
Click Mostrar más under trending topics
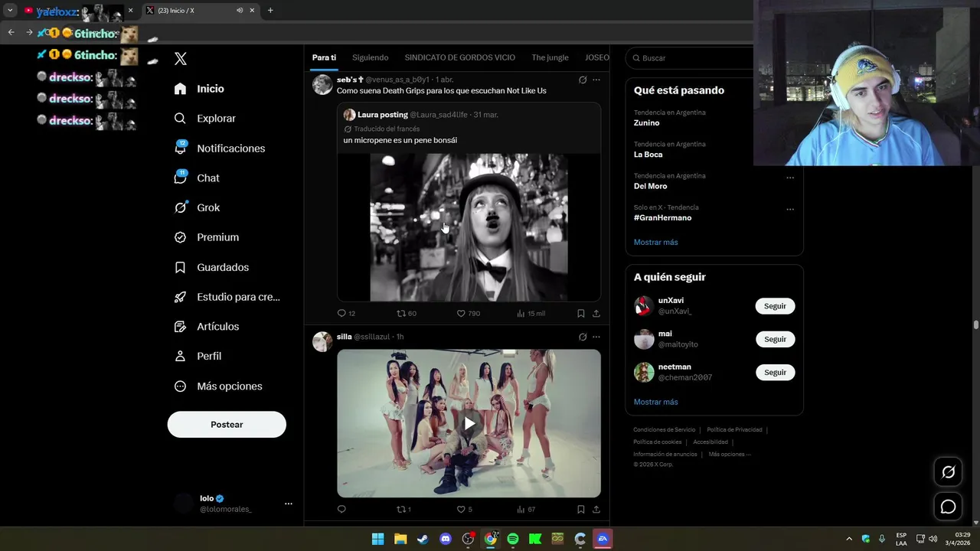tap(656, 242)
